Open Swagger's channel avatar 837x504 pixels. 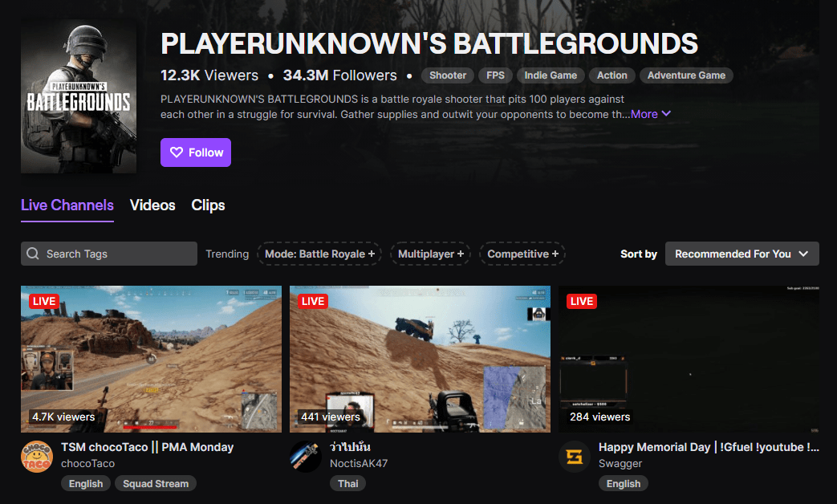(575, 457)
